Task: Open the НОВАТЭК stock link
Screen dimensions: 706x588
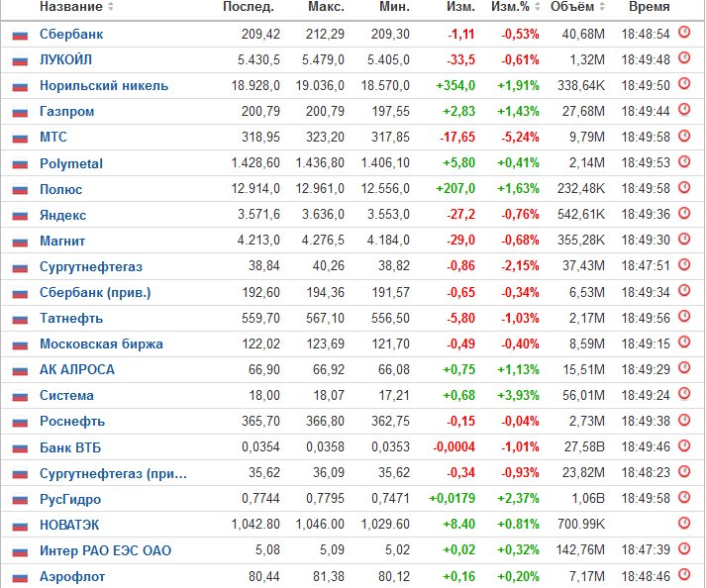Action: click(x=69, y=525)
